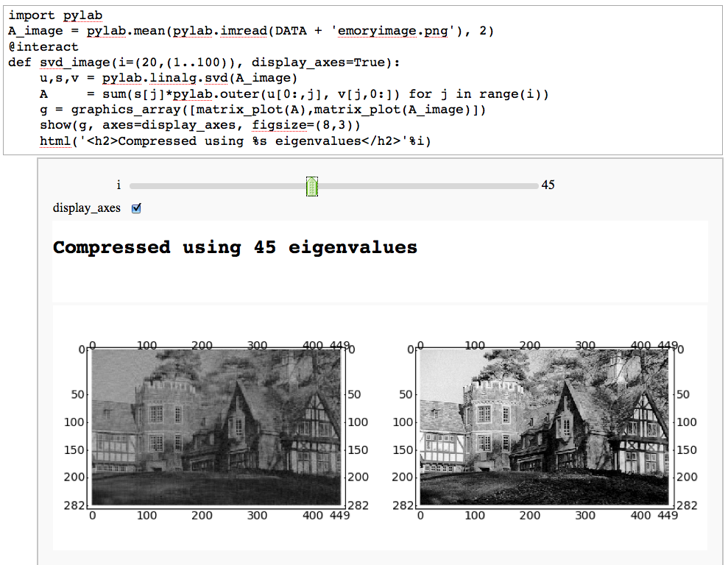Viewport: 728px width, 565px height.
Task: Click the 'pylab.linalg.svd(A_image)' line
Action: click(x=169, y=79)
